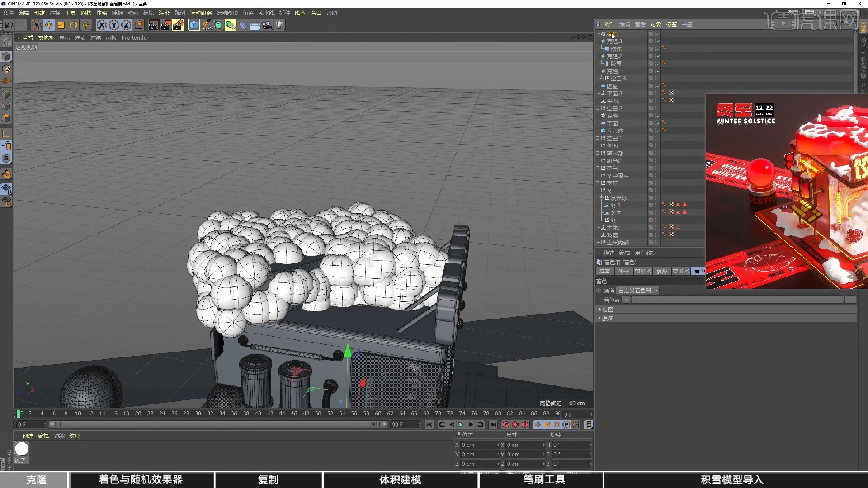This screenshot has width=868, height=488.
Task: Click the coordinate system icon
Action: tap(139, 25)
